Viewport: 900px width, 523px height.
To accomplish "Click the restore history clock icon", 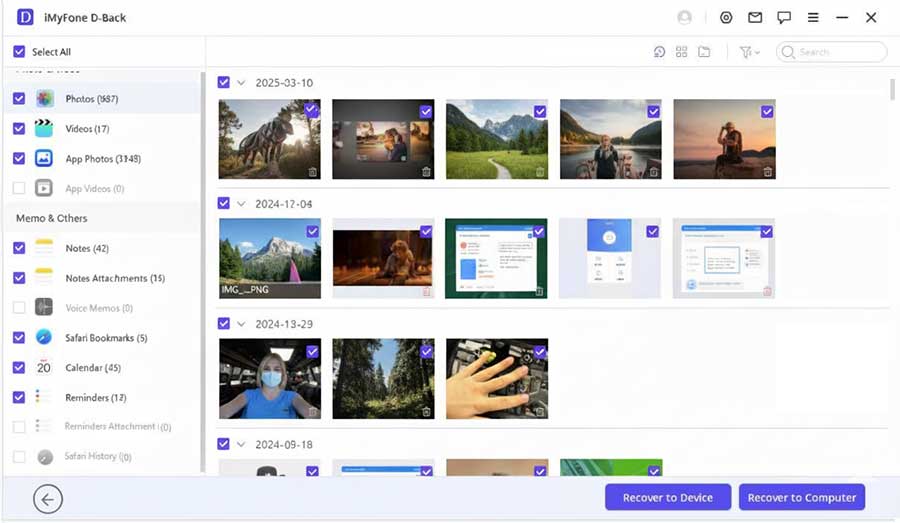I will 660,52.
